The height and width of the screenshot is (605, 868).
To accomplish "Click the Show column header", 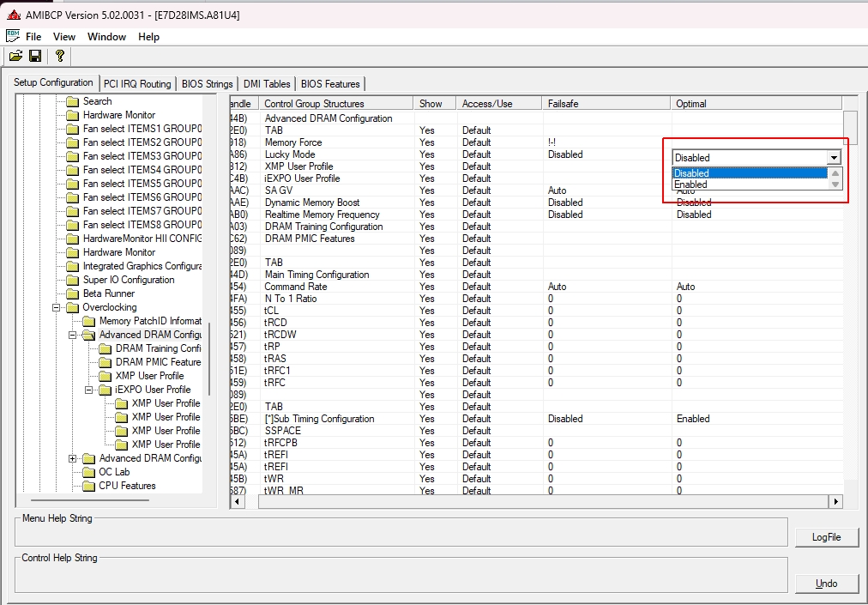I will (435, 104).
